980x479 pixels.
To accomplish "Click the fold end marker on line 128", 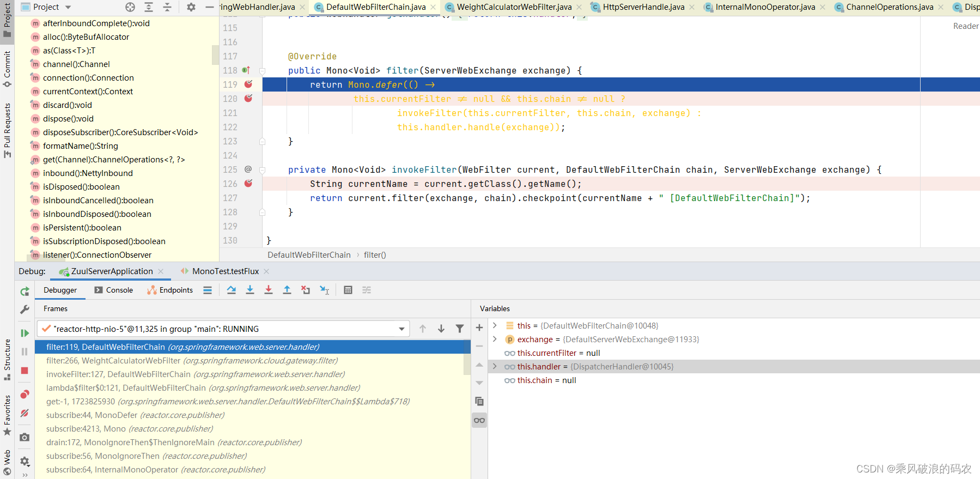I will [262, 212].
